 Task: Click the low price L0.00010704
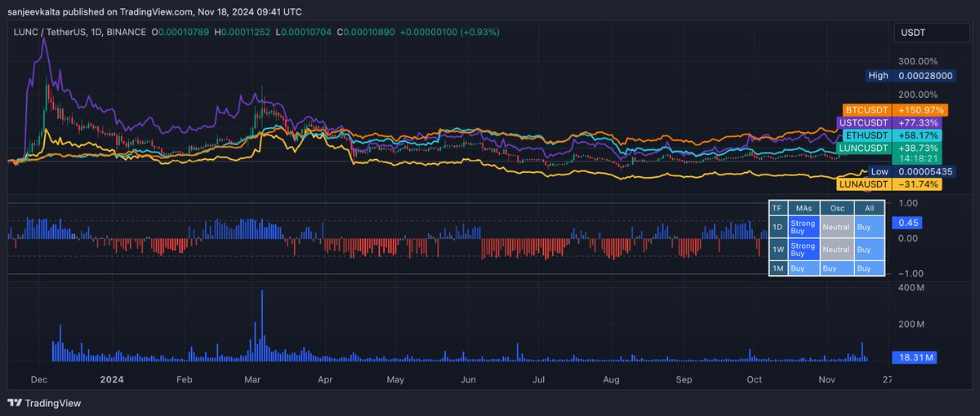305,32
